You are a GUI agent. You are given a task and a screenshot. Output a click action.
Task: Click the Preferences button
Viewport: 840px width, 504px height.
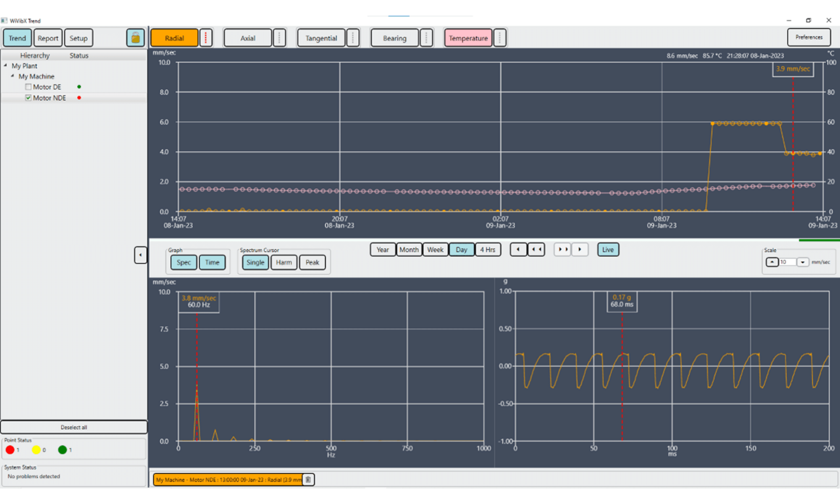click(808, 37)
